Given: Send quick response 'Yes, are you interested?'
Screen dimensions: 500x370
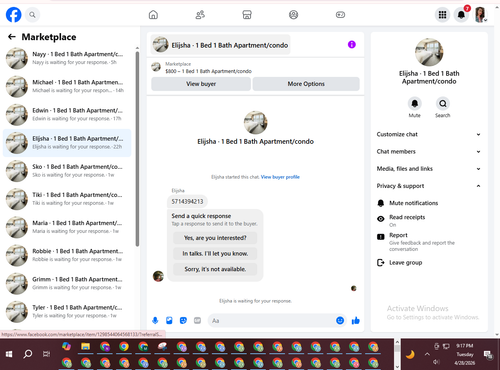Looking at the screenshot, I should click(215, 238).
